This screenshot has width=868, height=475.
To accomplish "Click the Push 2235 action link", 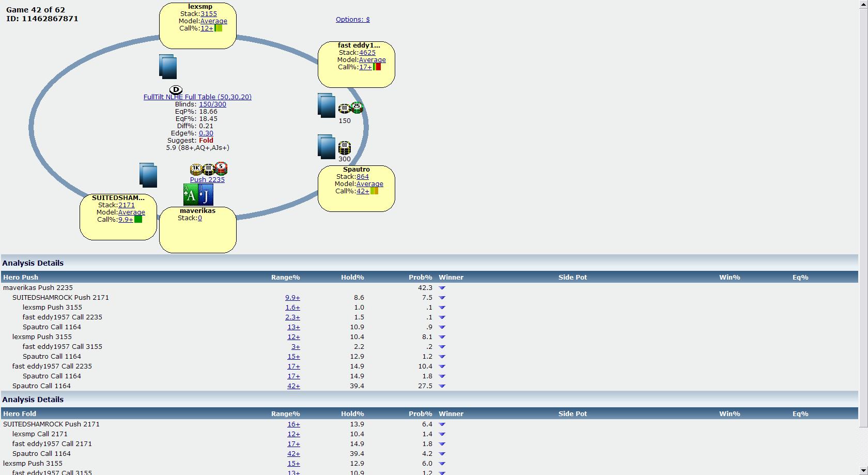I will 207,180.
